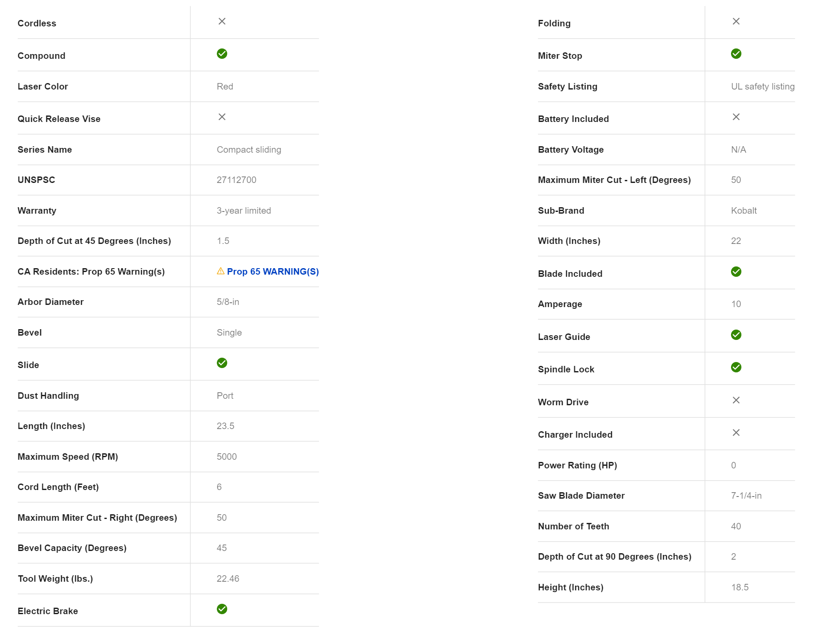This screenshot has height=644, width=818.
Task: Click the Kobalt Sub-Brand value
Action: click(x=744, y=211)
